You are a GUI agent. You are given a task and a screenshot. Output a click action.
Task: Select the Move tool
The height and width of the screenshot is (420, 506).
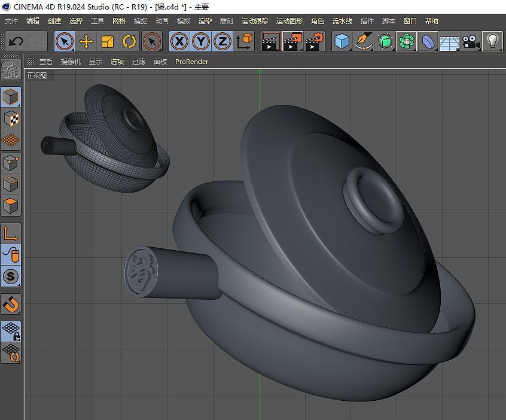point(86,41)
